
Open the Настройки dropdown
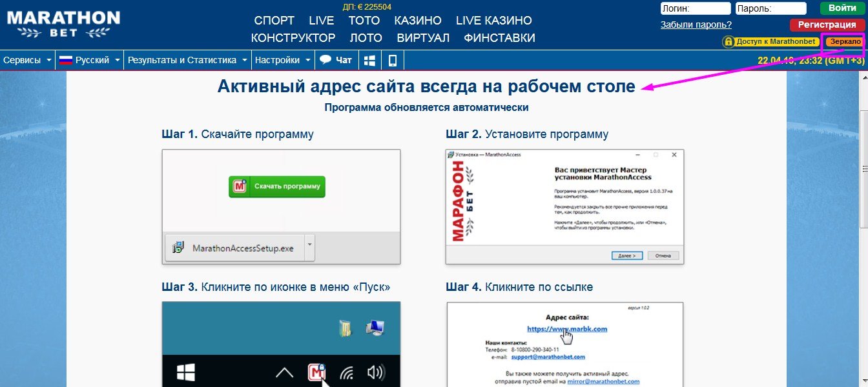click(283, 60)
